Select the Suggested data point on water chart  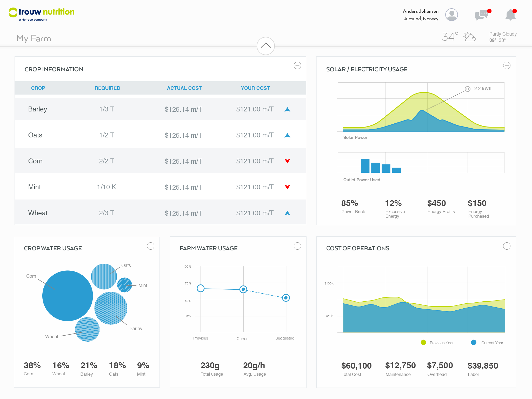(286, 298)
